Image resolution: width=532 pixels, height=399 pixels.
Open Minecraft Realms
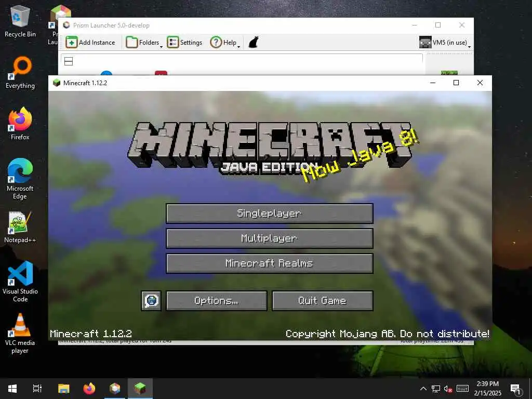tap(270, 263)
